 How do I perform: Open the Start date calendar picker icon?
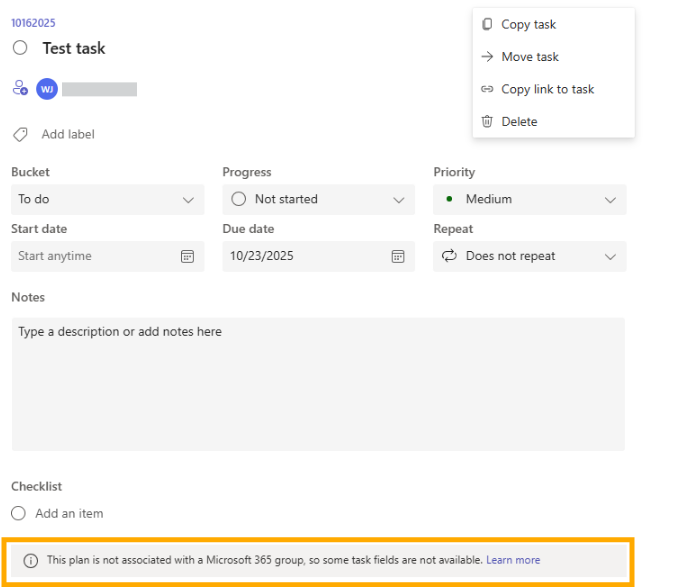[x=187, y=256]
